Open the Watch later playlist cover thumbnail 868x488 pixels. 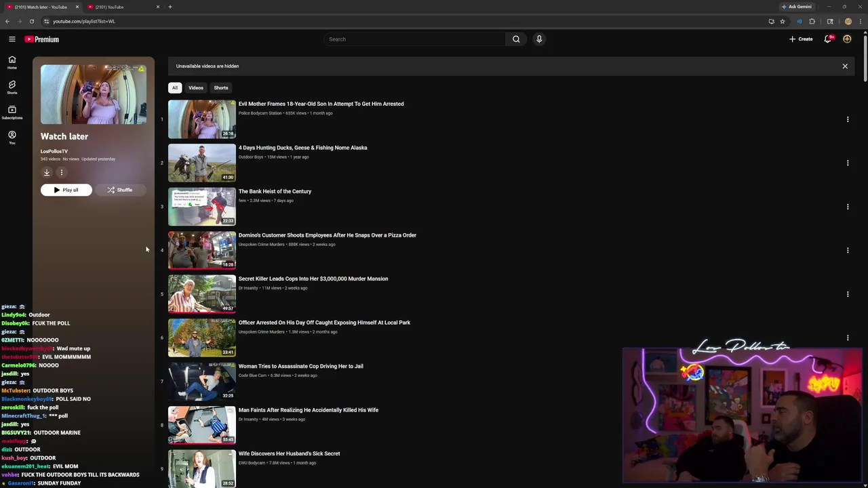pos(94,94)
